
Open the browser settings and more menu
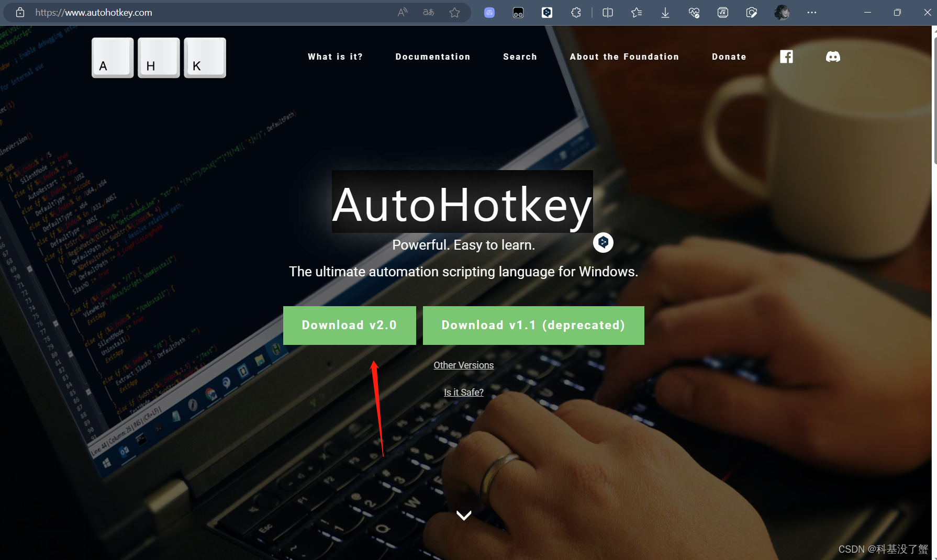tap(812, 13)
